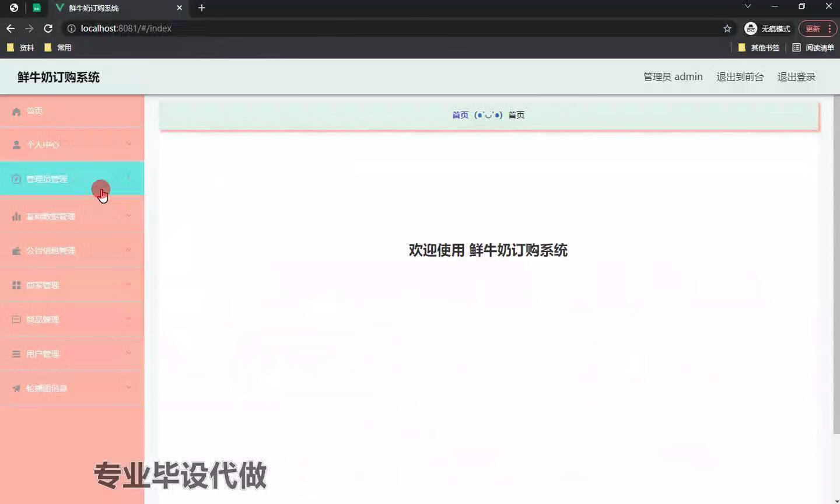Click the black 首页 text in breadcrumb
840x504 pixels.
516,115
